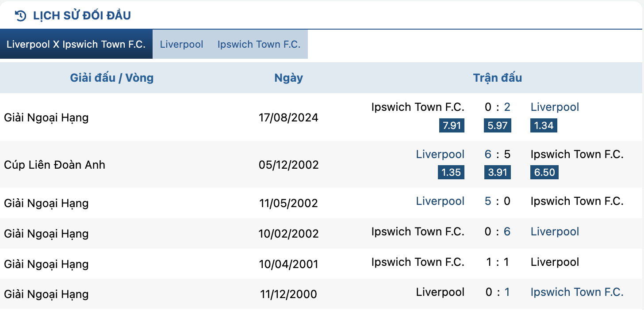644x310 pixels.
Task: Click the Giải đấu / Vòng column header
Action: 112,78
